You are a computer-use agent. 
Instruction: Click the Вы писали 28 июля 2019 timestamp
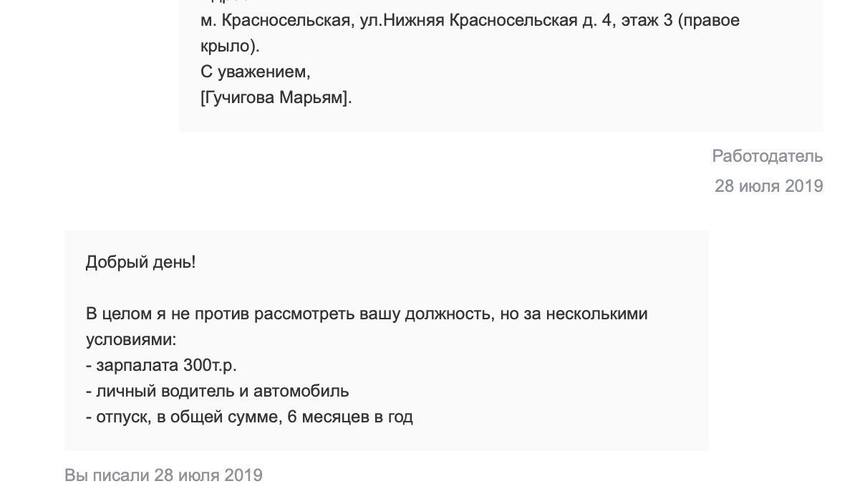coord(163,475)
